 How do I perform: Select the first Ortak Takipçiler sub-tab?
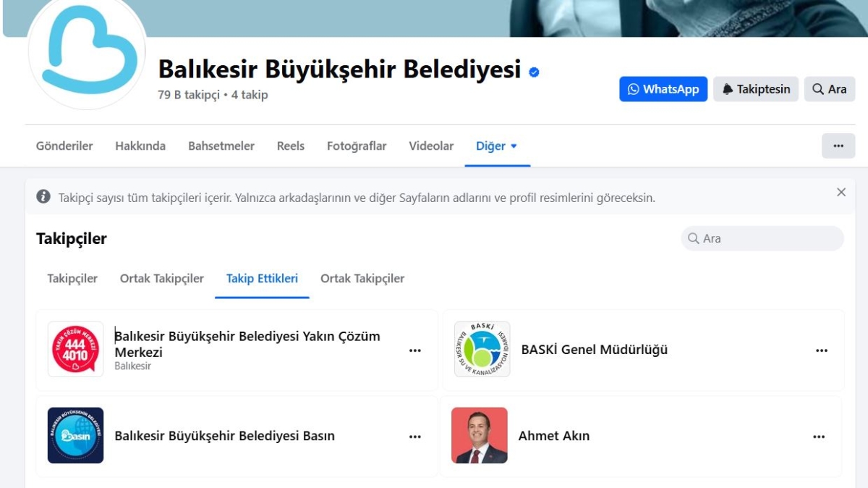pos(162,278)
